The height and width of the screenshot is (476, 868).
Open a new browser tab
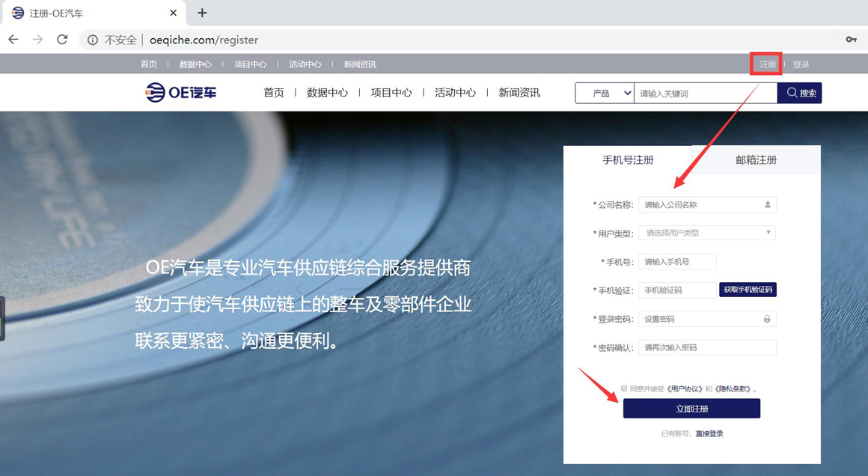(x=202, y=13)
